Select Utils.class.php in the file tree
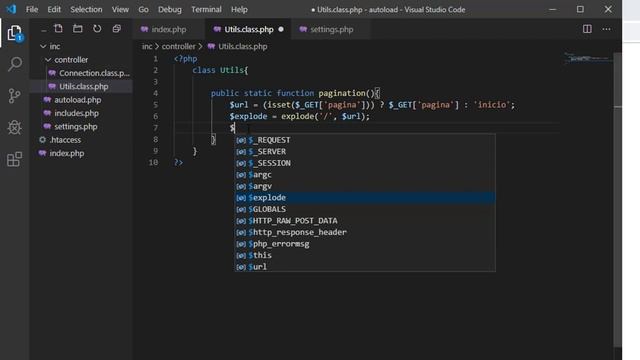 point(82,87)
